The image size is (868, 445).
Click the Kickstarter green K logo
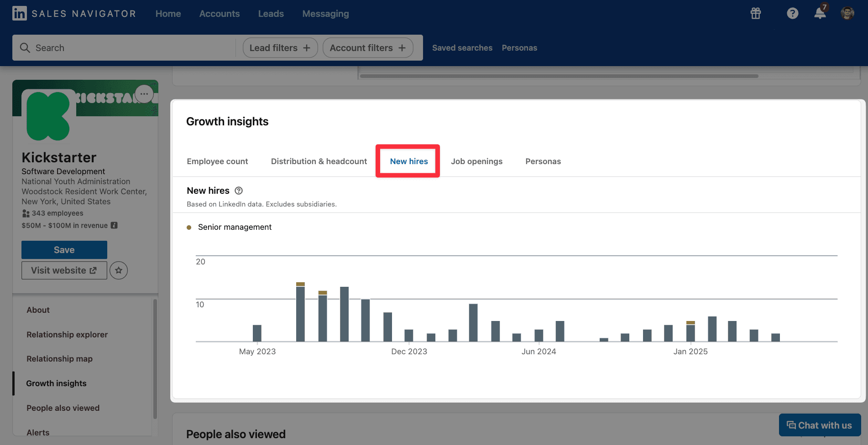pyautogui.click(x=48, y=116)
